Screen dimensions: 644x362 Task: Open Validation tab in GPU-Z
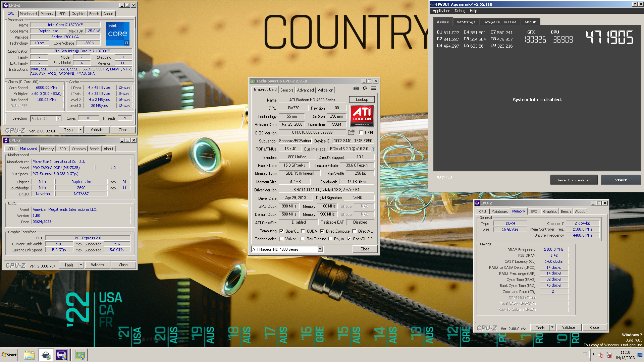tap(325, 90)
